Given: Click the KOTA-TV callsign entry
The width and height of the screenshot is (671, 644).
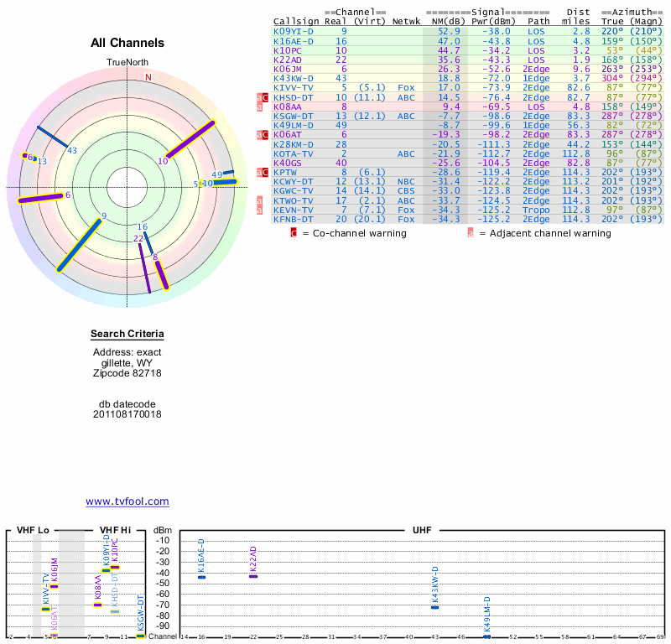Looking at the screenshot, I should (294, 153).
